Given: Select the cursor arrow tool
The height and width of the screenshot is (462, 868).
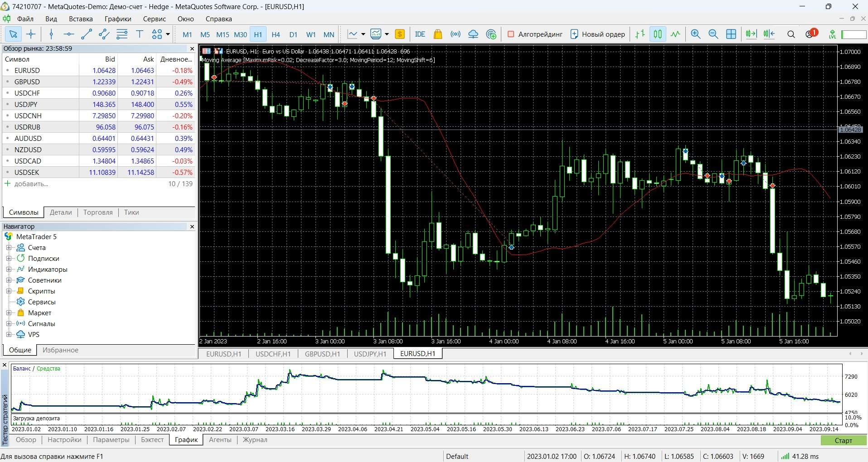Looking at the screenshot, I should click(13, 34).
